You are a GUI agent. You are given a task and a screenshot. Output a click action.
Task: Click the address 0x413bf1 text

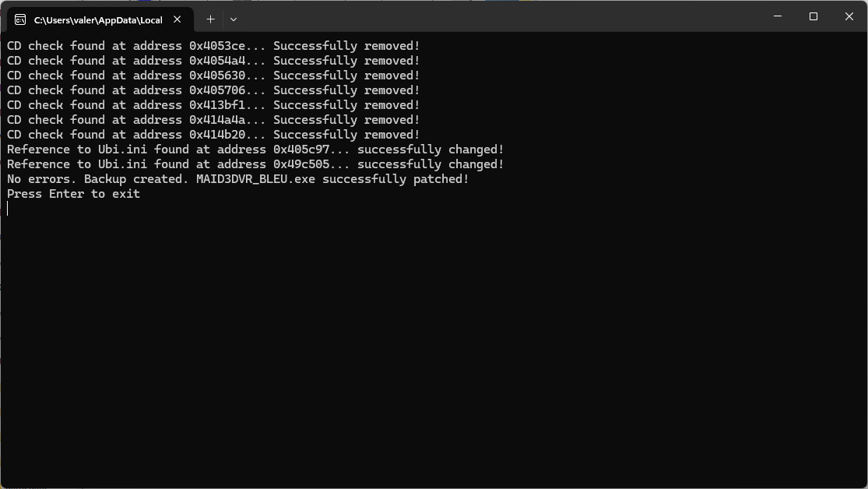point(217,105)
